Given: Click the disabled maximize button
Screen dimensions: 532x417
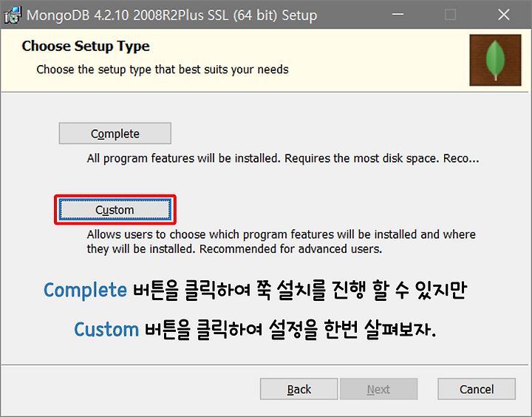Looking at the screenshot, I should tap(450, 15).
